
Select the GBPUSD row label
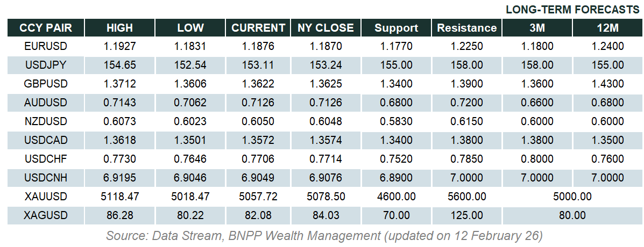coord(46,84)
